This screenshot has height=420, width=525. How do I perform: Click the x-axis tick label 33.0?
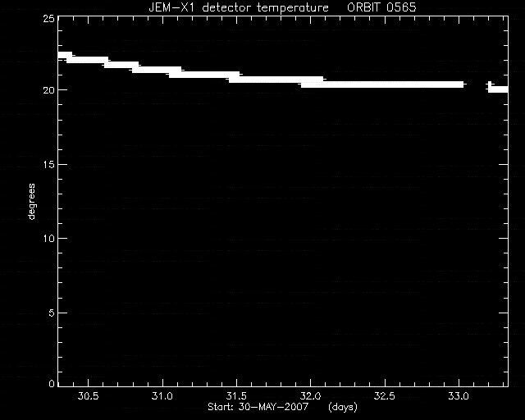pos(459,396)
